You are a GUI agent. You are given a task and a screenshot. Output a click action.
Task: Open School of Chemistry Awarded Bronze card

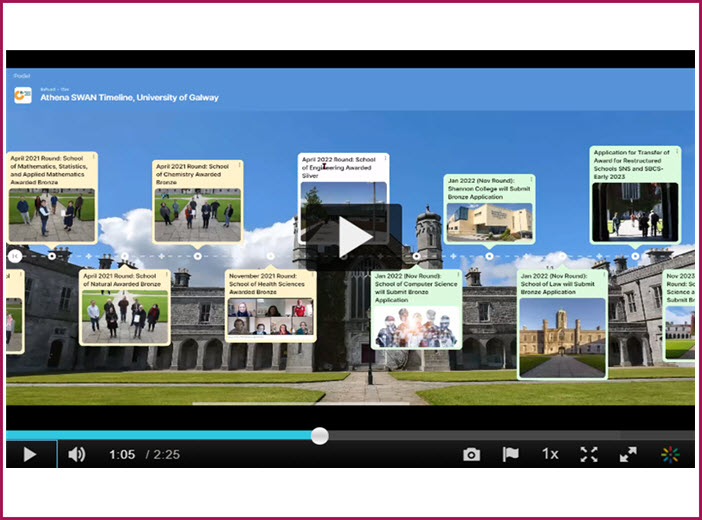pyautogui.click(x=197, y=202)
